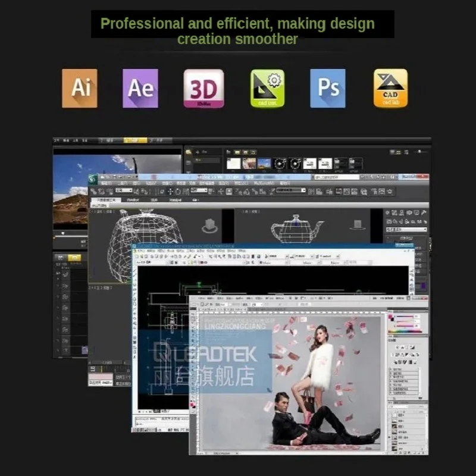The width and height of the screenshot is (476, 476).
Task: Pick the black background swatch in Photoshop Color panel
Action: click(393, 320)
